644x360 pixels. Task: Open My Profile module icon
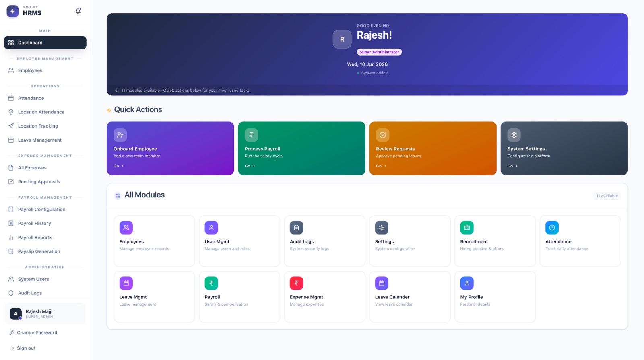click(x=467, y=283)
